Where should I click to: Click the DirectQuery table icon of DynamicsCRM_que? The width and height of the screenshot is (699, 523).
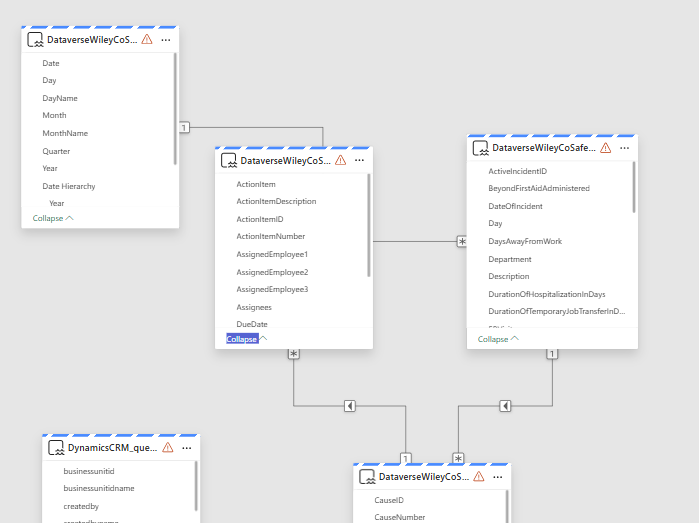[56, 448]
